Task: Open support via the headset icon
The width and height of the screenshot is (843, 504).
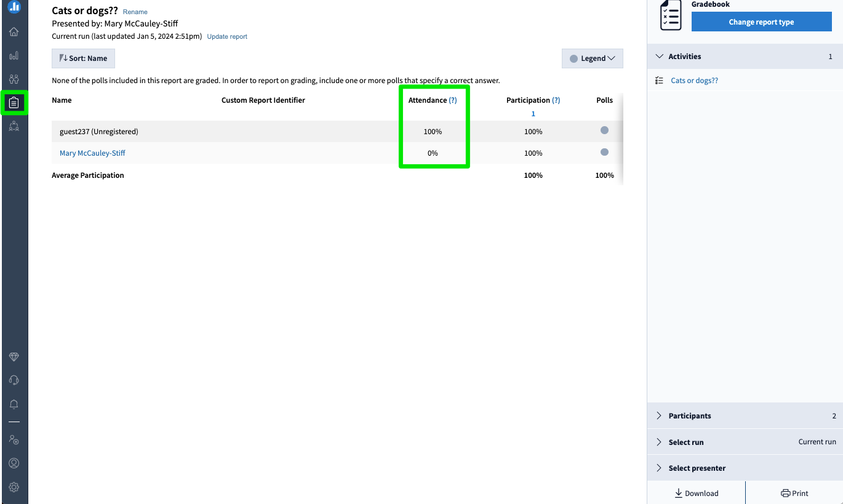Action: [x=14, y=380]
